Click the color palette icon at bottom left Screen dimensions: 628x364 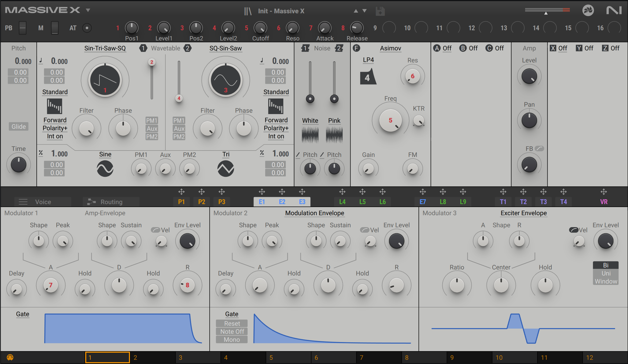coord(10,357)
